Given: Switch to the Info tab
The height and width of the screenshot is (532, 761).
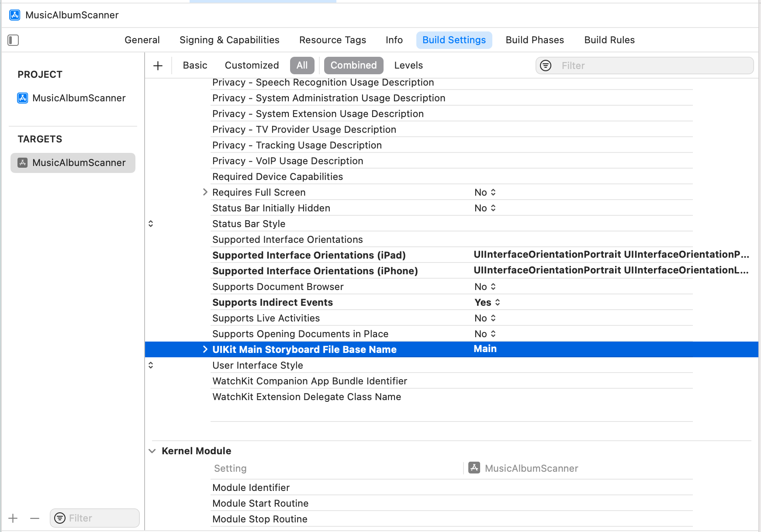Looking at the screenshot, I should pos(394,40).
